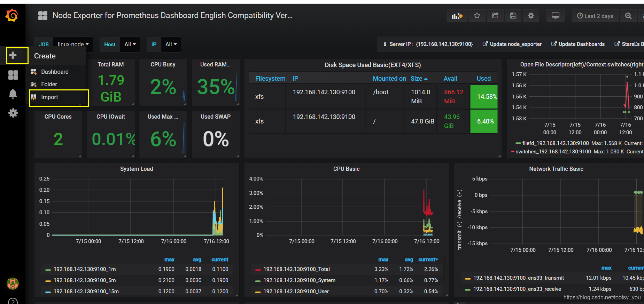Sort System Load legend by current

220,259
